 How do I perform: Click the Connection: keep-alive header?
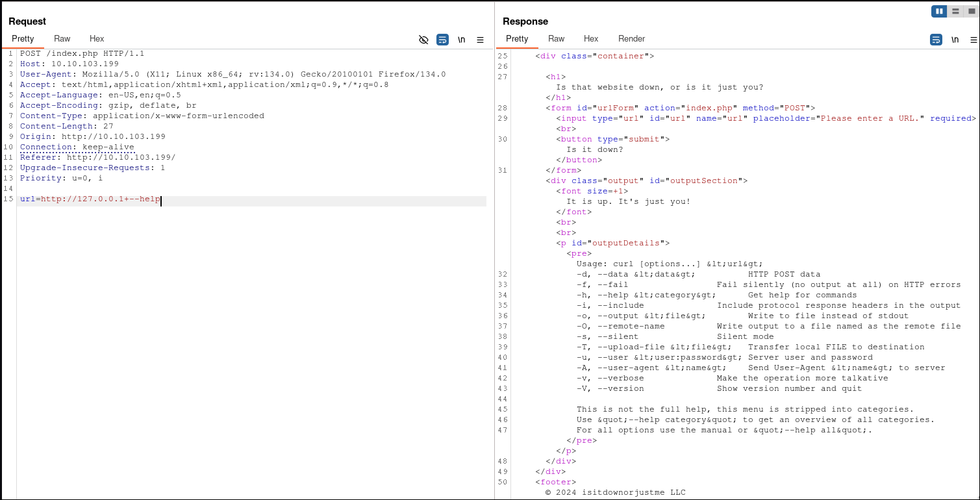(x=77, y=147)
